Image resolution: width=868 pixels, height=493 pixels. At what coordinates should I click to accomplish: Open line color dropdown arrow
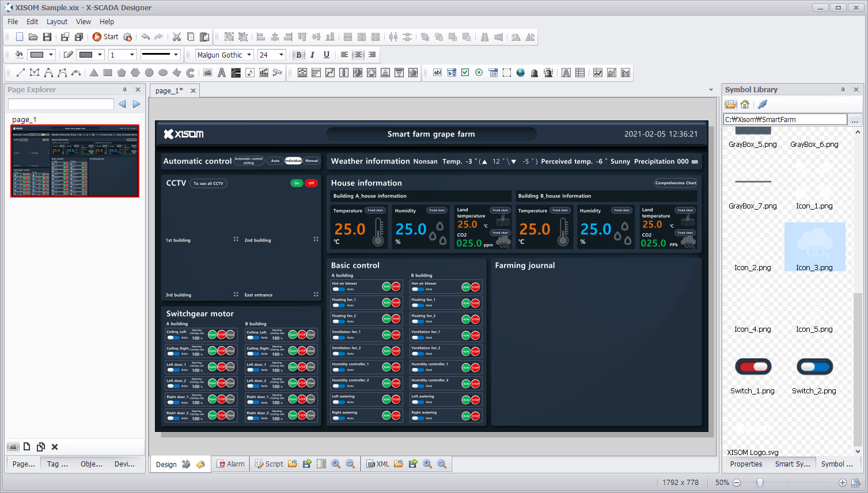coord(100,55)
